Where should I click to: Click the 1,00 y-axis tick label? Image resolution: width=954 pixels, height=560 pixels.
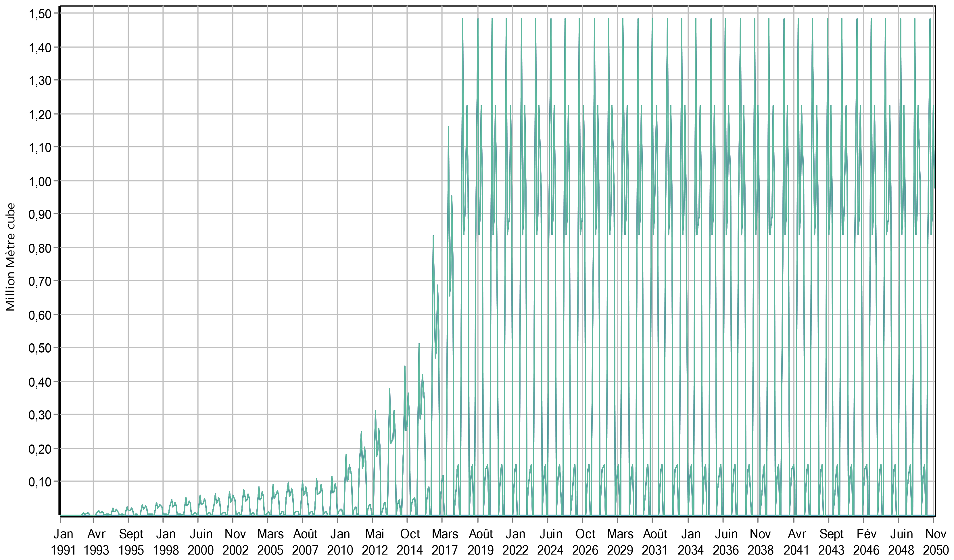[x=40, y=181]
